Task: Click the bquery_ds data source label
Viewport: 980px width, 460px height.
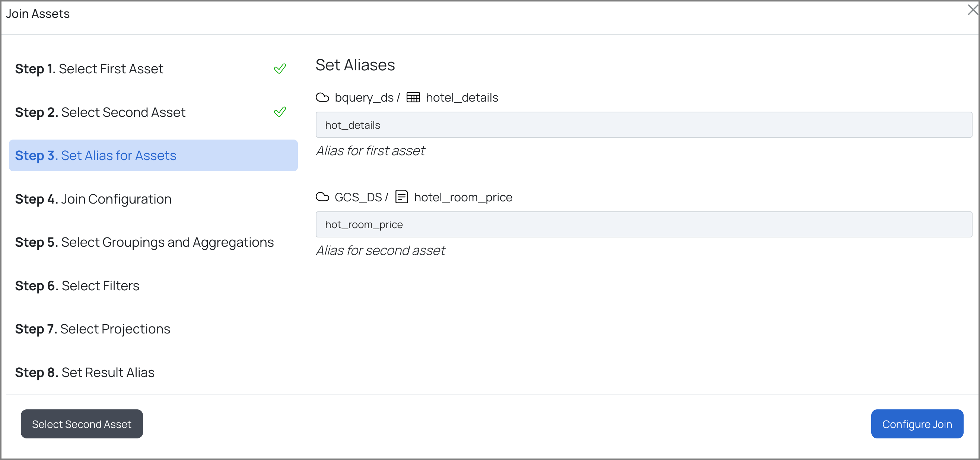Action: pos(364,98)
